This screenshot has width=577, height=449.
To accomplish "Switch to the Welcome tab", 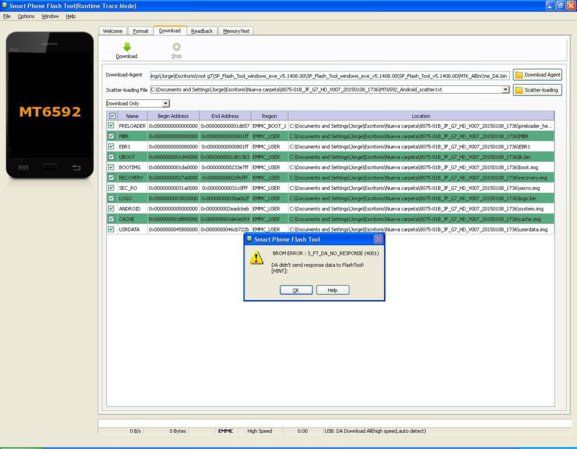I will [x=113, y=31].
